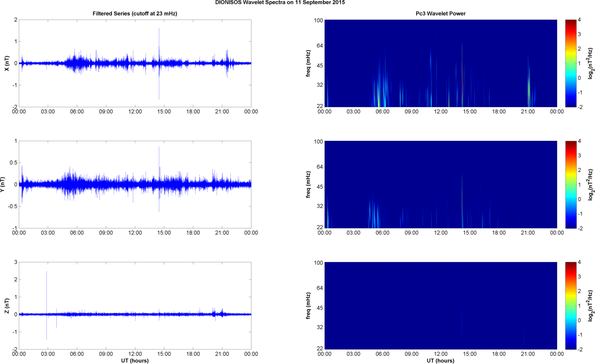Screen dimensions: 595x364
Task: Click the 'freq (mHz)' label of the bottom spectrogram
Action: 308,306
